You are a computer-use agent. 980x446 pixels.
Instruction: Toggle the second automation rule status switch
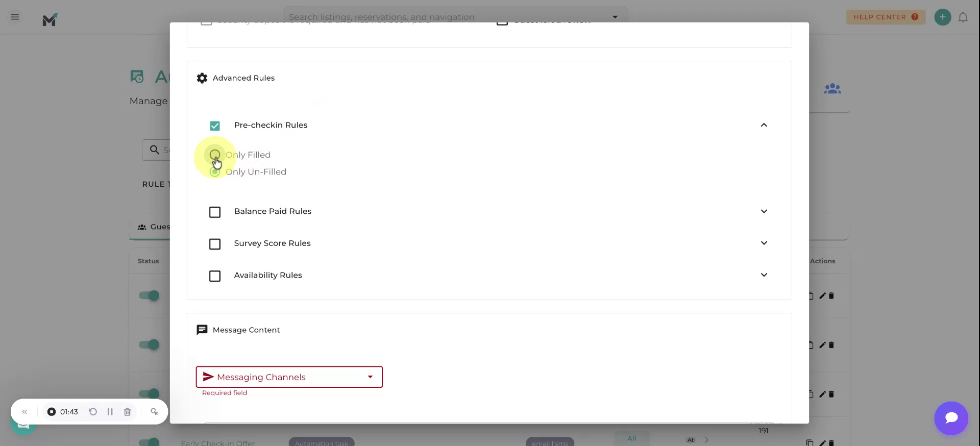149,345
